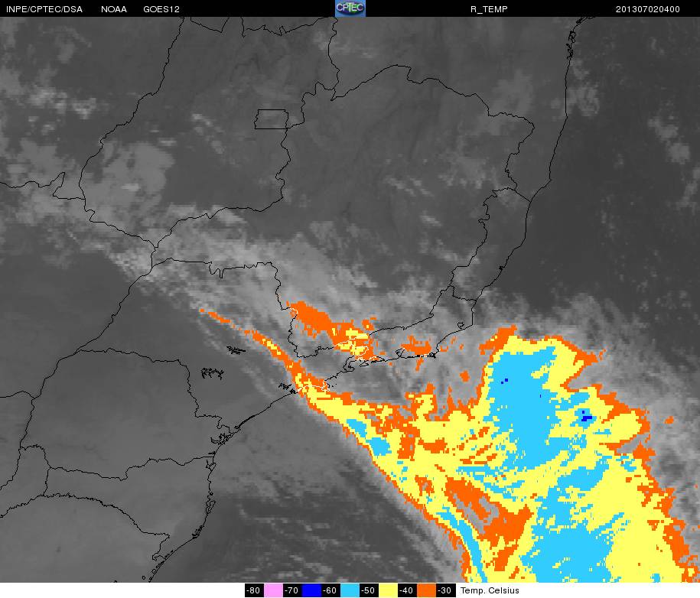Select the -40 legend value
This screenshot has width=700, height=598.
click(x=407, y=590)
